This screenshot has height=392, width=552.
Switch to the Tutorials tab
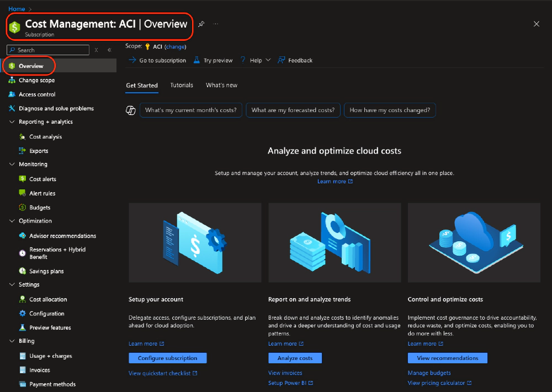coord(182,85)
